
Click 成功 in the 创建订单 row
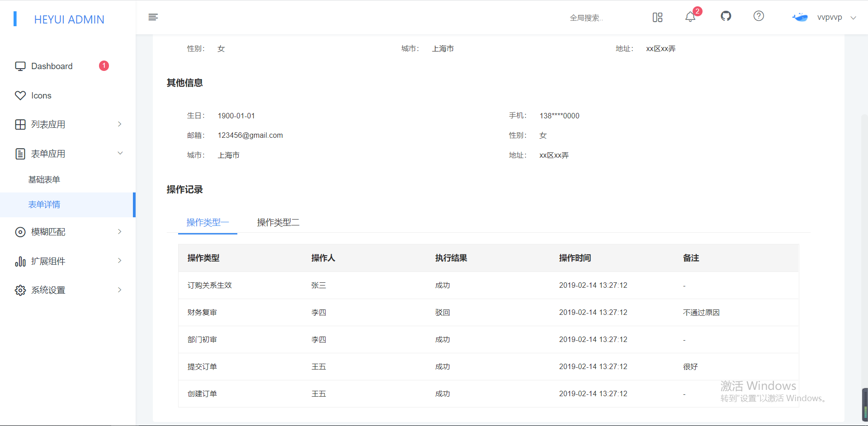tap(443, 394)
